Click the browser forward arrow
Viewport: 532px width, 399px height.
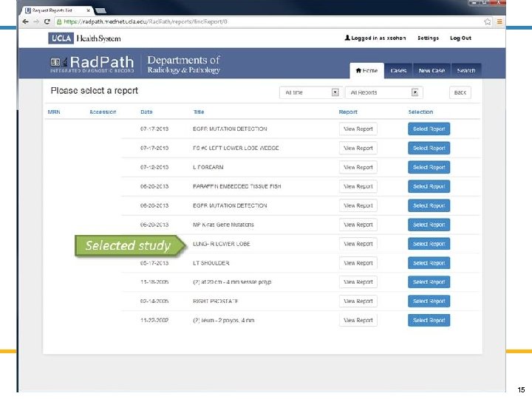pyautogui.click(x=36, y=21)
